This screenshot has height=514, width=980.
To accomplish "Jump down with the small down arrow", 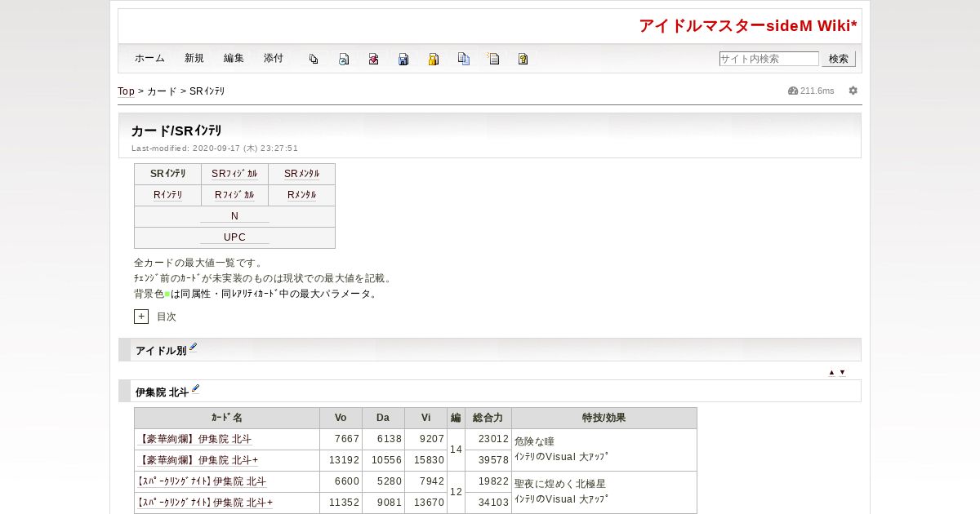I will click(x=842, y=372).
